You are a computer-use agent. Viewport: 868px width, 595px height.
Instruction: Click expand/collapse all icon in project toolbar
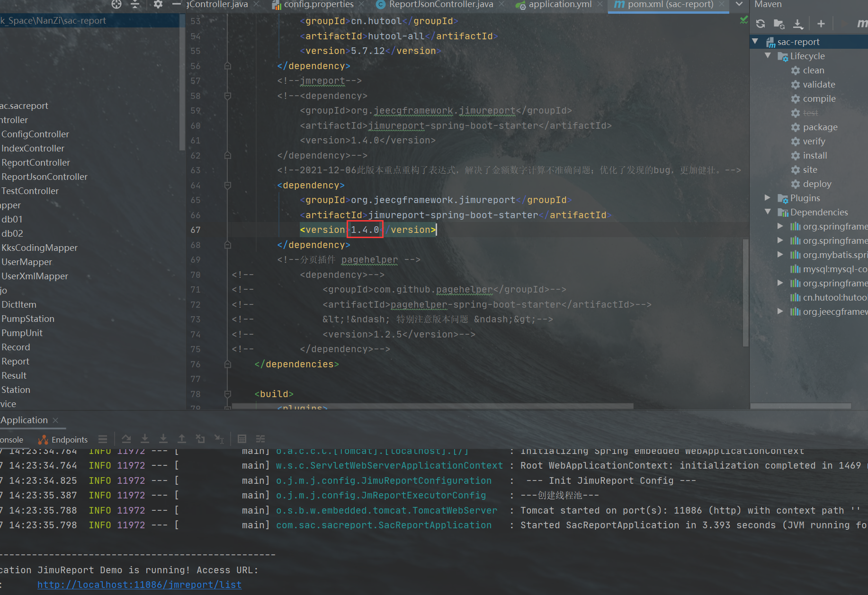point(135,4)
